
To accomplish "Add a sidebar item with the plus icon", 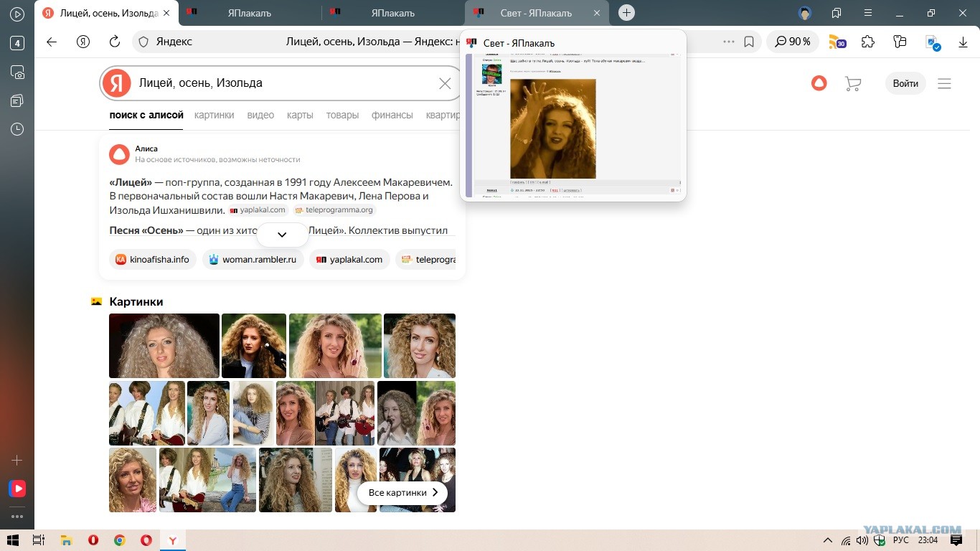I will pyautogui.click(x=17, y=461).
